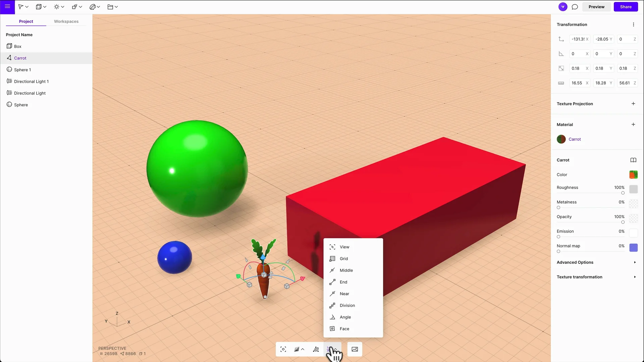Open the Selection tool dropdown arrow
The image size is (644, 362).
click(27, 7)
